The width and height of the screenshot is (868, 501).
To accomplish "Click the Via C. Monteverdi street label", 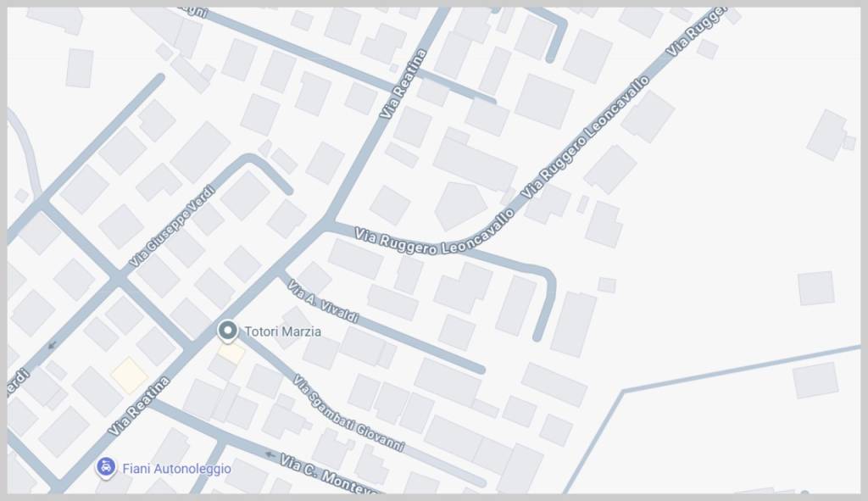I will (329, 474).
